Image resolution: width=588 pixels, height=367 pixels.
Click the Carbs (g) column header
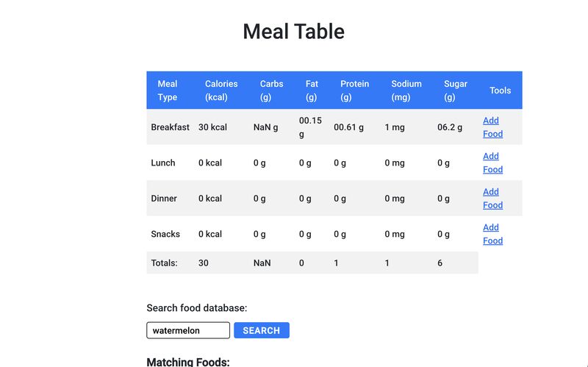point(271,90)
